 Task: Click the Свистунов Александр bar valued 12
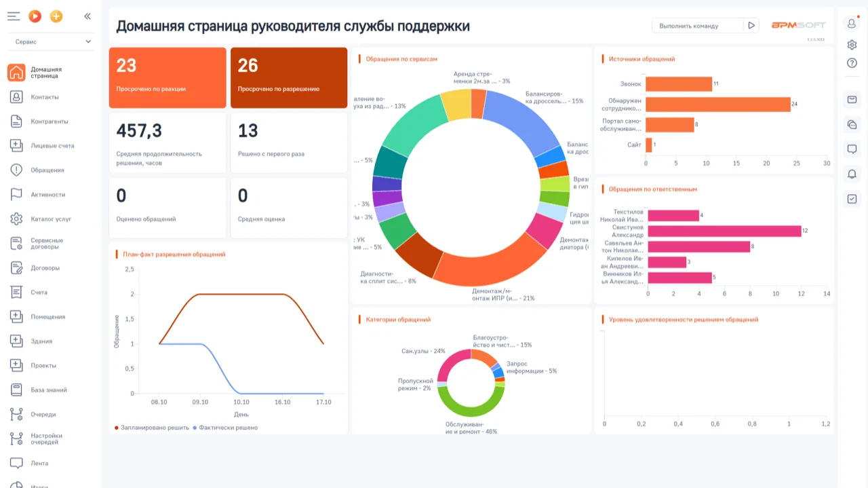725,231
